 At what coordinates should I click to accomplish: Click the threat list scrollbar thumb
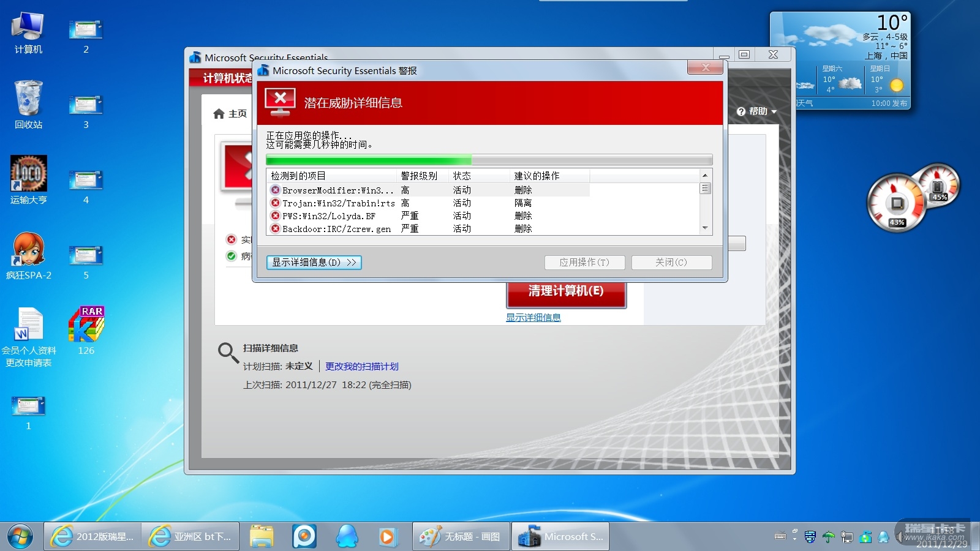(705, 189)
